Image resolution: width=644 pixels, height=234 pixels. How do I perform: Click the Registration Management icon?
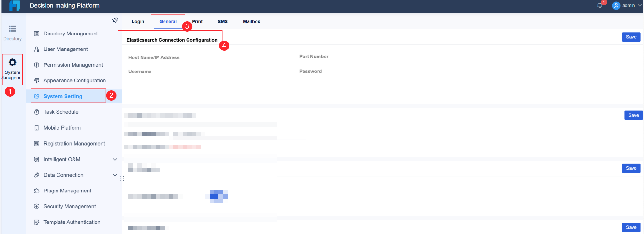(37, 144)
